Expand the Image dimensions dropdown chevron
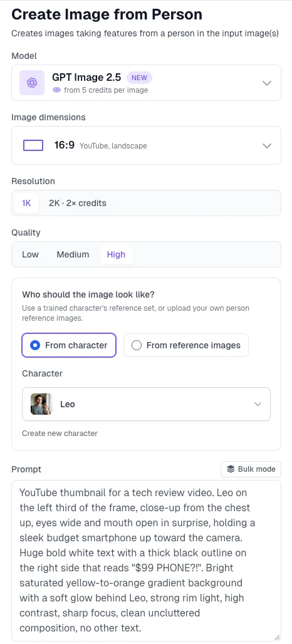292x644 pixels. [267, 146]
